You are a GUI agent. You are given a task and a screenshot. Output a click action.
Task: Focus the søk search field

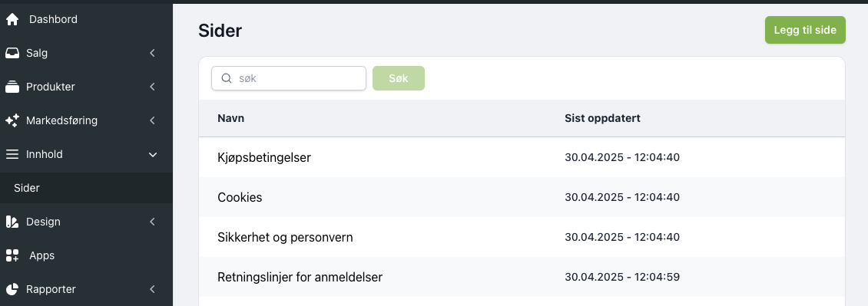289,78
